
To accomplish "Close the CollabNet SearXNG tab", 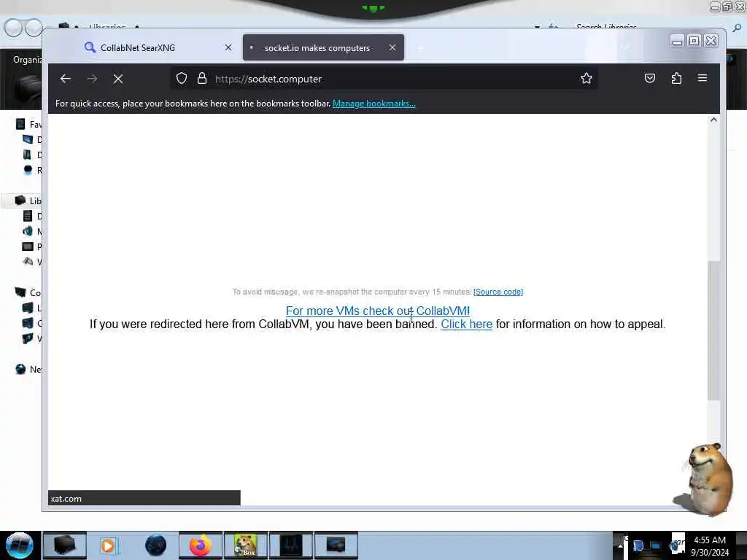I will (x=228, y=47).
